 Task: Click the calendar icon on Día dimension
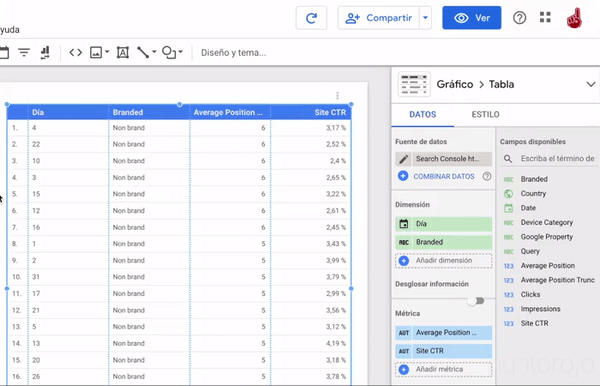pyautogui.click(x=404, y=224)
